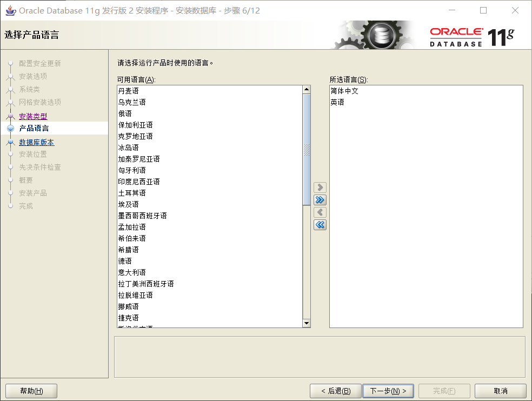Choose 土耳其语 from the available languages list

pyautogui.click(x=132, y=193)
